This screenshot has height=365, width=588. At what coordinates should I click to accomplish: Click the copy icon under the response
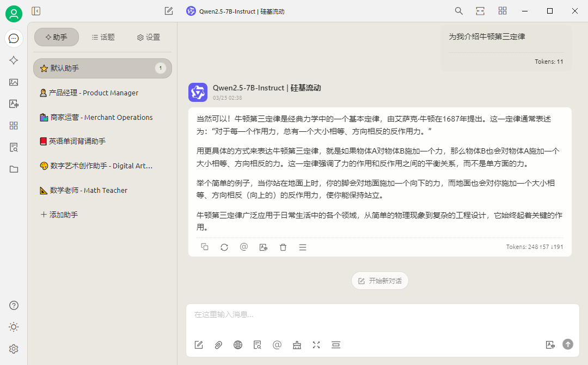pos(205,247)
